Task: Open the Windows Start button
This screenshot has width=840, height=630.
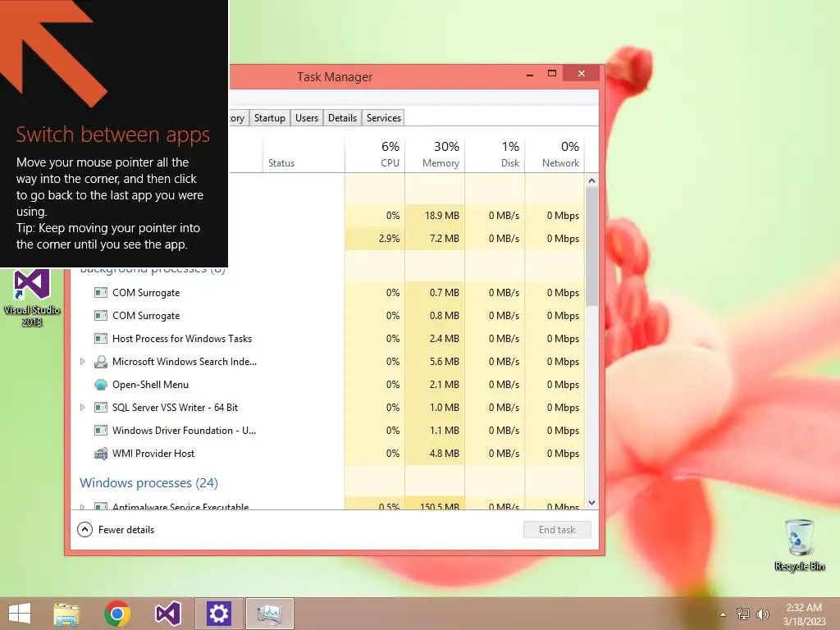Action: [20, 614]
